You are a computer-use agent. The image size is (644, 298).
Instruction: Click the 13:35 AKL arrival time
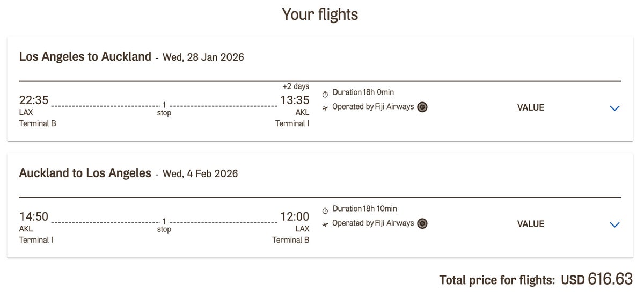coord(295,100)
